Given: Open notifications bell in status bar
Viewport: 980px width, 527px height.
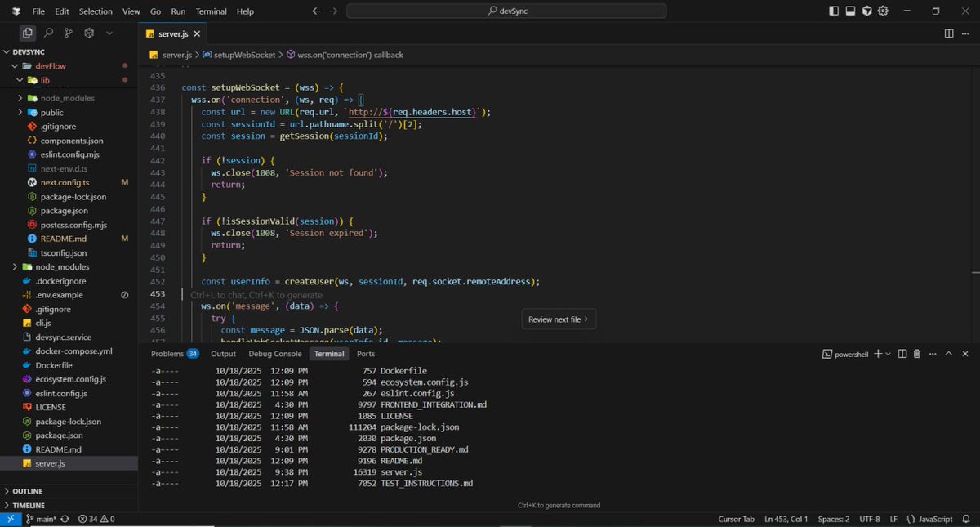Looking at the screenshot, I should tap(968, 519).
